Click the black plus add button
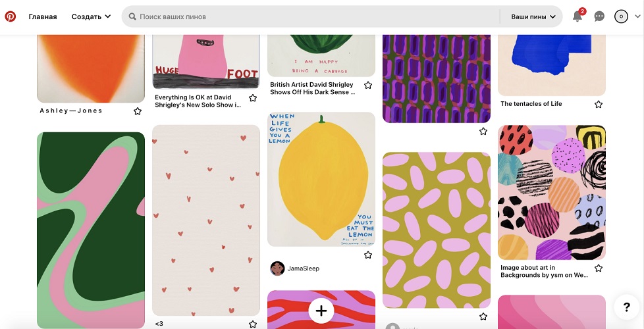 point(321,310)
